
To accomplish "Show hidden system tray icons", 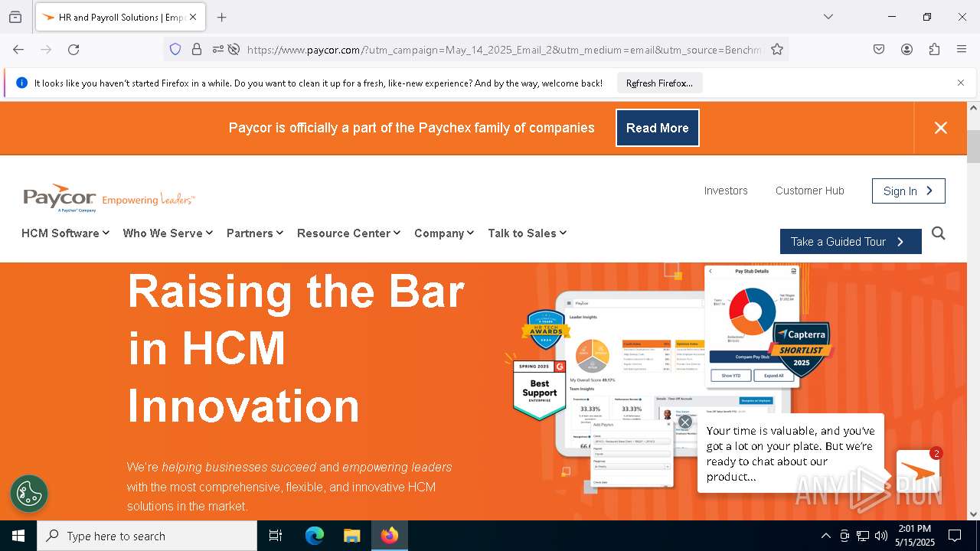I will 825,536.
